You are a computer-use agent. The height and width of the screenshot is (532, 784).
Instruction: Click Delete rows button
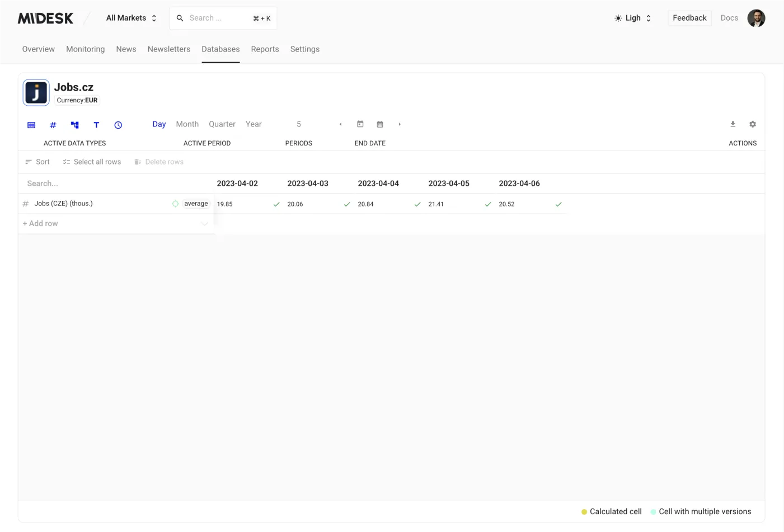pyautogui.click(x=159, y=162)
